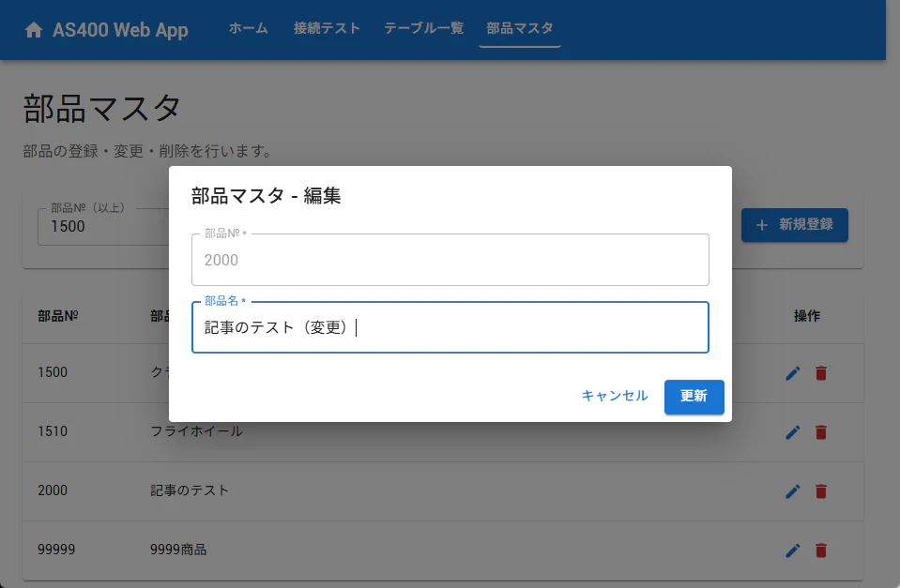Click the home icon beside AS400 Web App
900x588 pixels.
point(34,30)
